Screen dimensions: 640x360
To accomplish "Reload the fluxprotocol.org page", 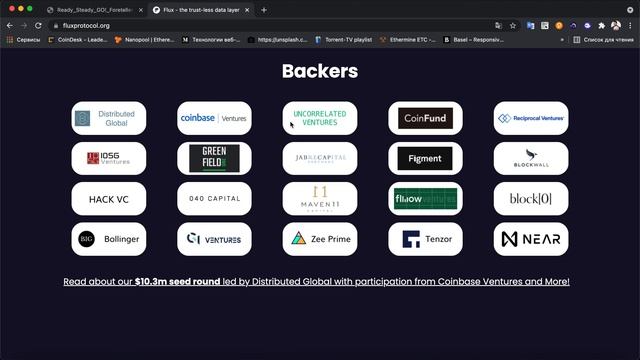I will point(38,25).
